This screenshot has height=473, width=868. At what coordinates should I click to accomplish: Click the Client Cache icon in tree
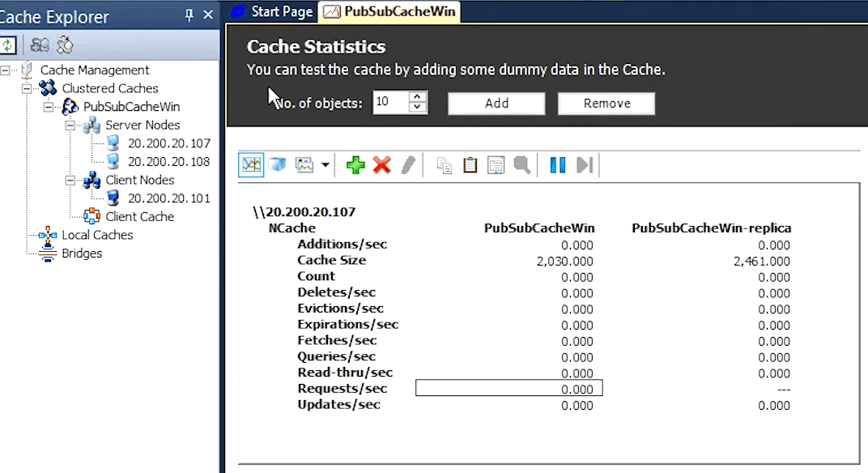(x=91, y=216)
